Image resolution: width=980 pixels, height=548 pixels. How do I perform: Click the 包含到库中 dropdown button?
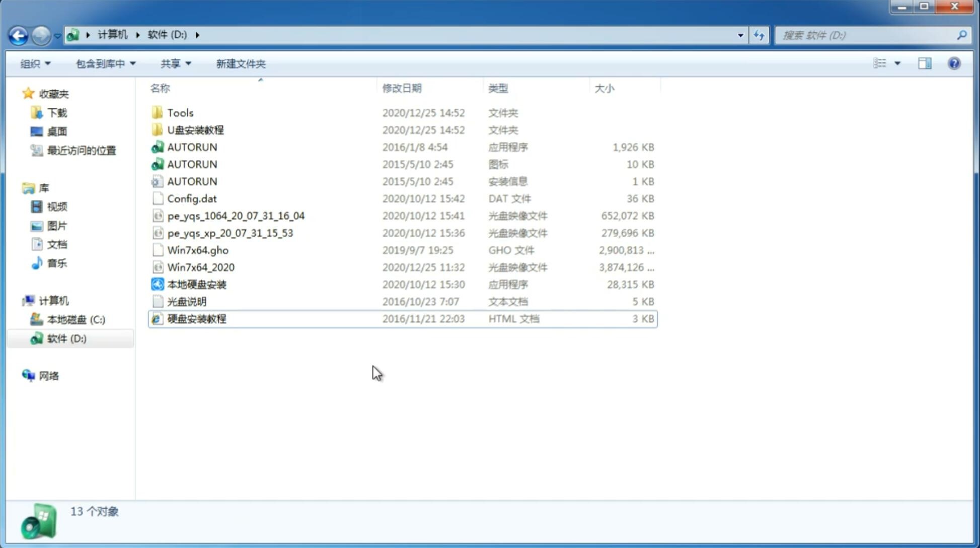[104, 62]
